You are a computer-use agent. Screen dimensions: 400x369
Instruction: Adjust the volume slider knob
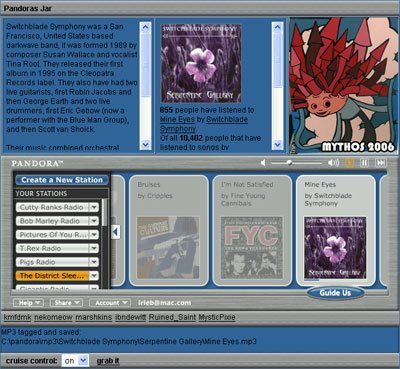pos(289,163)
